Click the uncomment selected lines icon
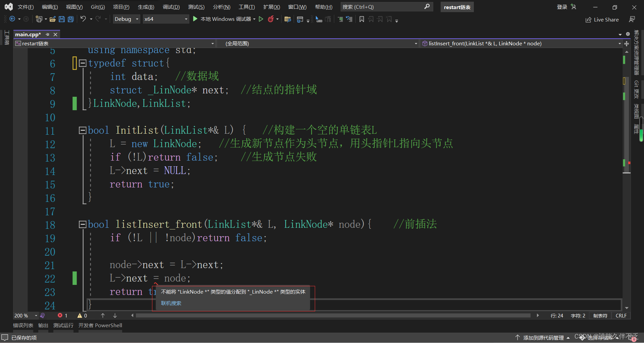This screenshot has width=644, height=343. click(349, 19)
